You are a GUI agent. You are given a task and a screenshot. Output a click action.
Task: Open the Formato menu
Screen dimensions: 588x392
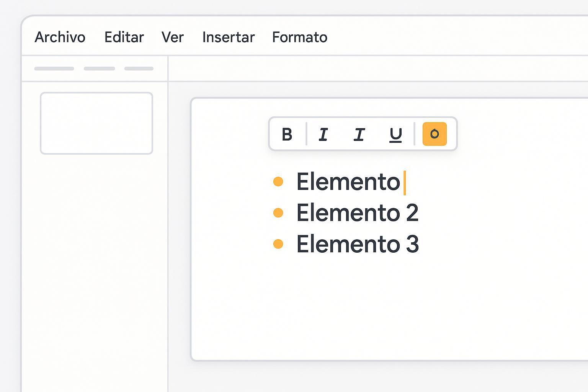point(300,38)
